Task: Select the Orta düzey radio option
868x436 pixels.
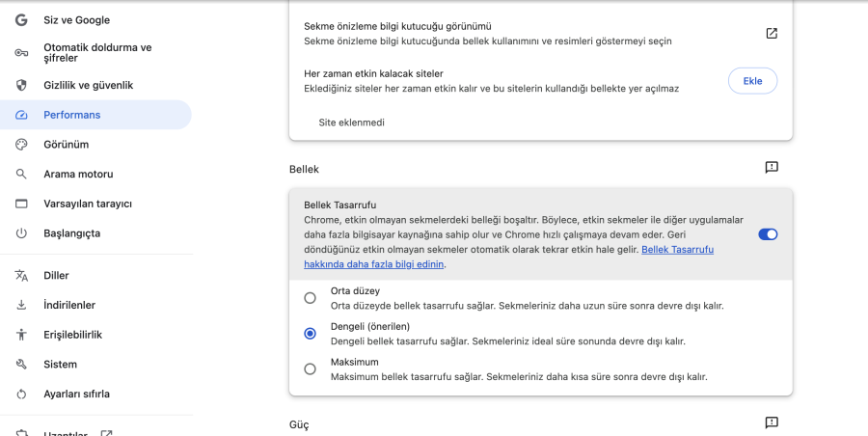Action: point(310,298)
